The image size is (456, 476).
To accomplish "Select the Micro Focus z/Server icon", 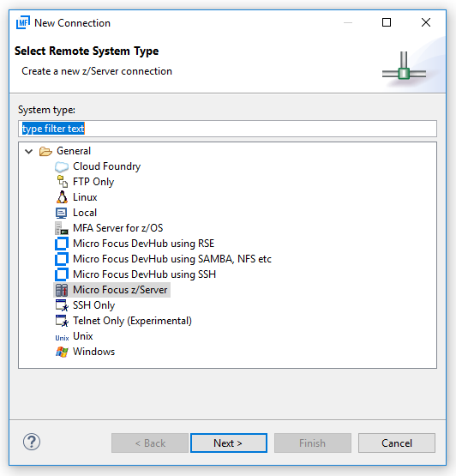I will [62, 290].
